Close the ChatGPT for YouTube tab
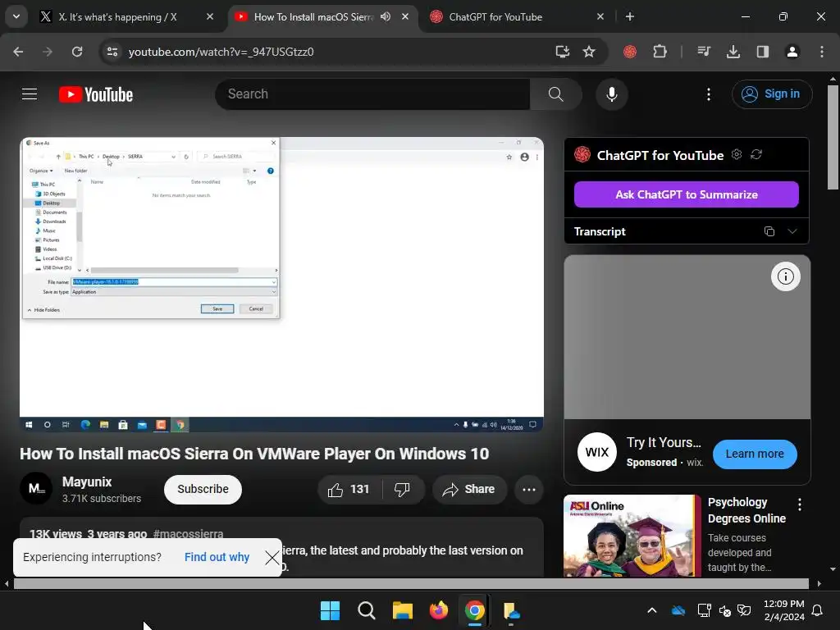The image size is (840, 630). pos(600,16)
